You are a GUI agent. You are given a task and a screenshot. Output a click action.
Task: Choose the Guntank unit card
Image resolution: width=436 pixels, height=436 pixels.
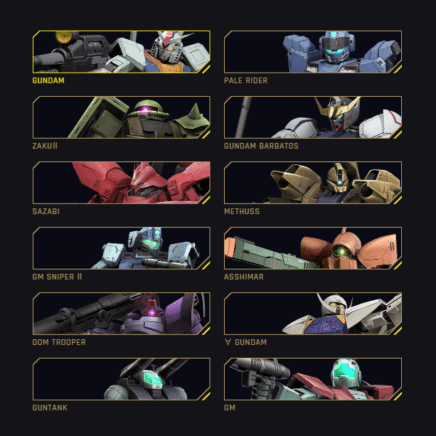(121, 379)
